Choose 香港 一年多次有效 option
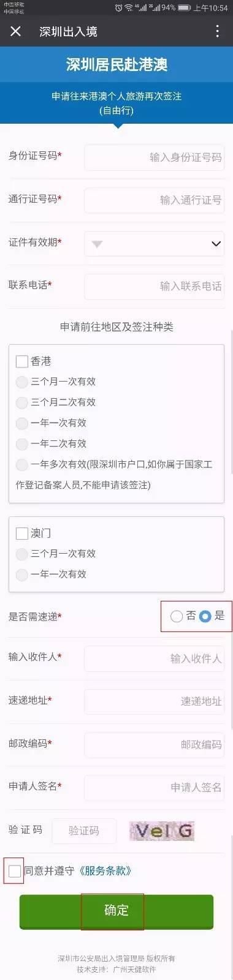Viewport: 233px width, 980px height. [x=22, y=465]
